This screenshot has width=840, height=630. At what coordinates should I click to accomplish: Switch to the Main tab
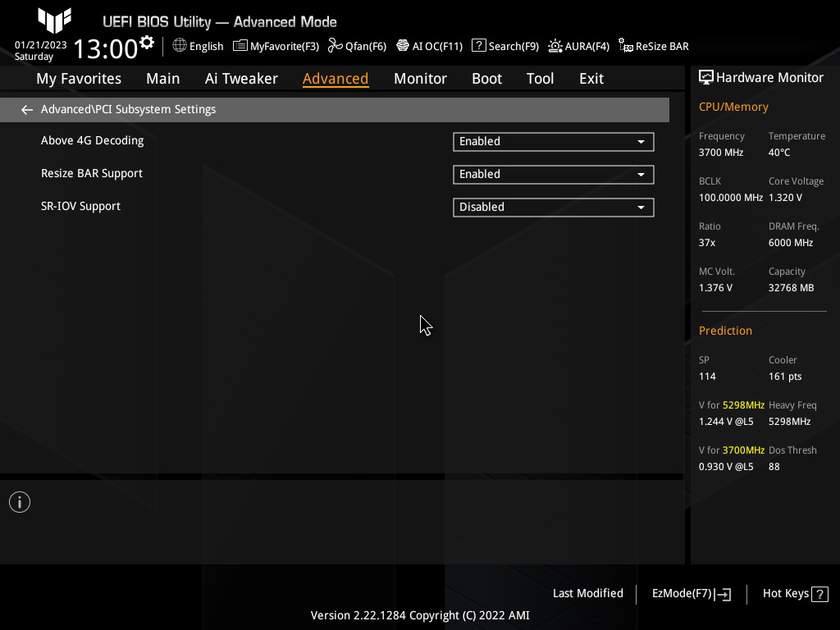[163, 79]
